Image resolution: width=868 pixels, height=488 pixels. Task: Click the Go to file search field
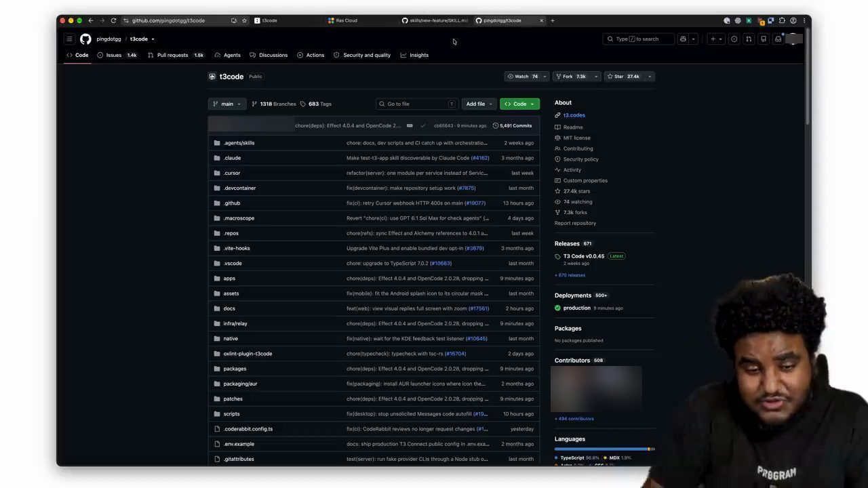point(416,104)
